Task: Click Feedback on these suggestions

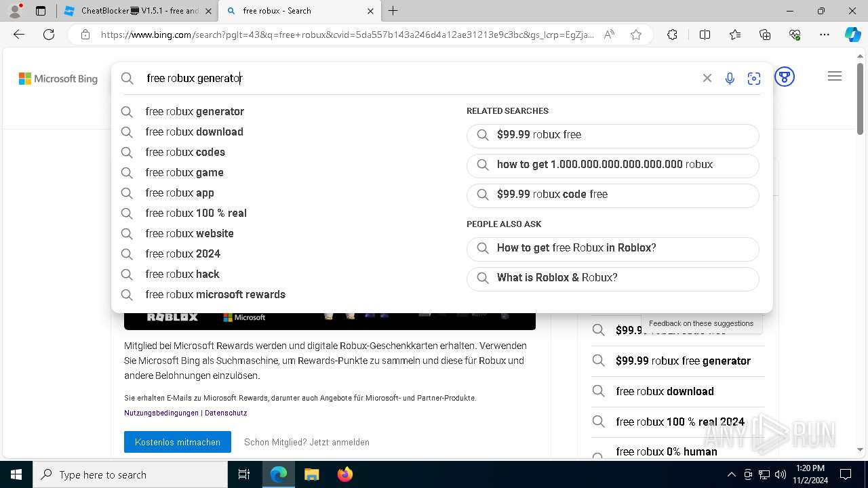Action: [701, 323]
